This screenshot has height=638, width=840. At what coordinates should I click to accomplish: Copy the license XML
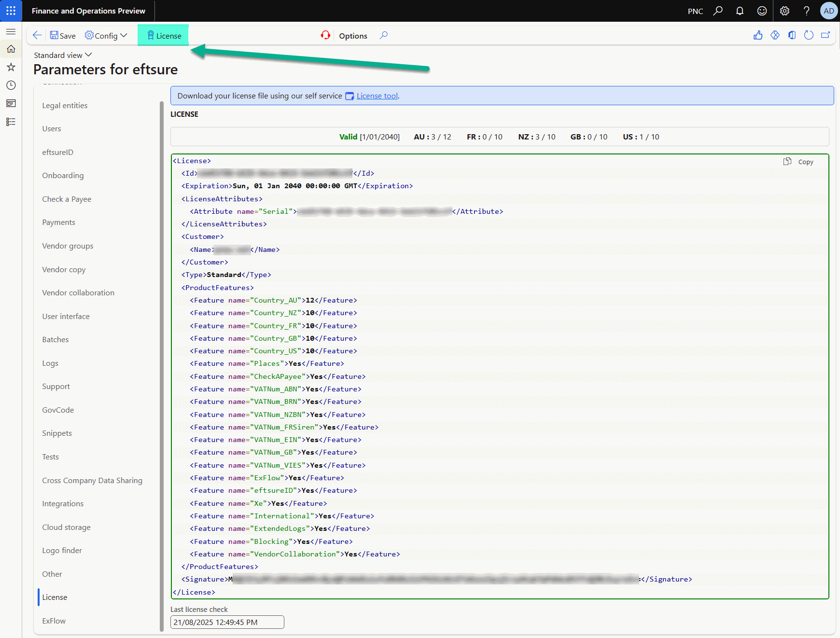click(x=798, y=162)
